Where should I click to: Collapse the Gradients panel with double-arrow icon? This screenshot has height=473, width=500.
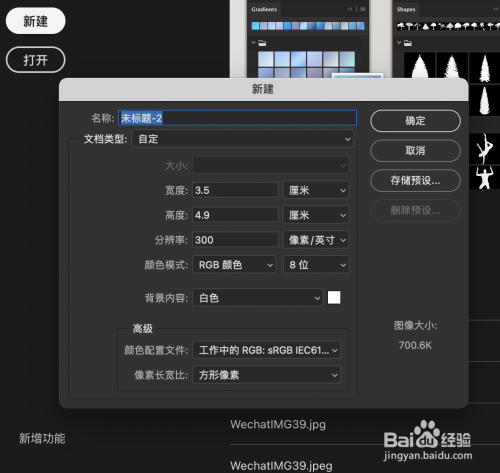click(350, 9)
